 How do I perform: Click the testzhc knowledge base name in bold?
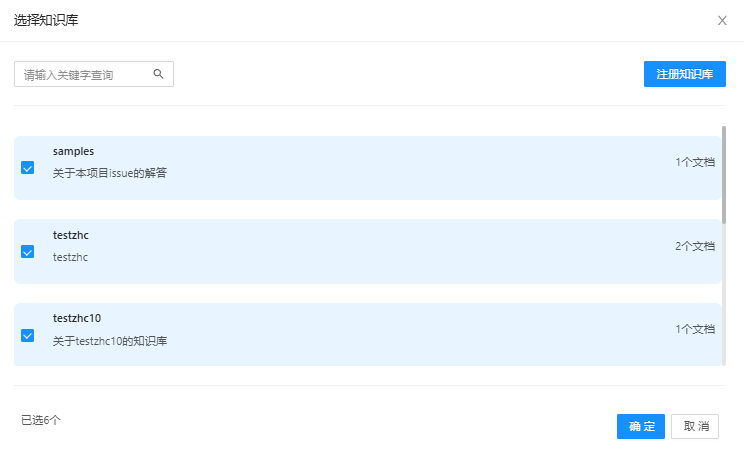pyautogui.click(x=71, y=235)
